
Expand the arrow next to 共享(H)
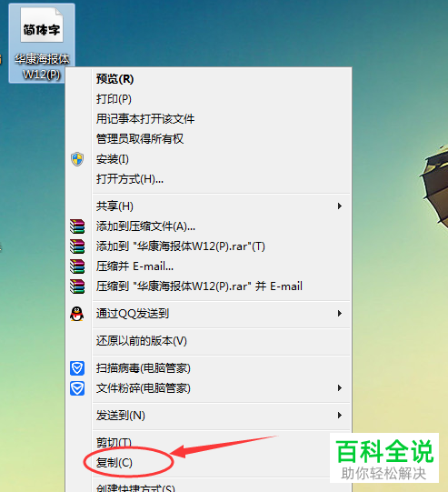click(x=340, y=206)
